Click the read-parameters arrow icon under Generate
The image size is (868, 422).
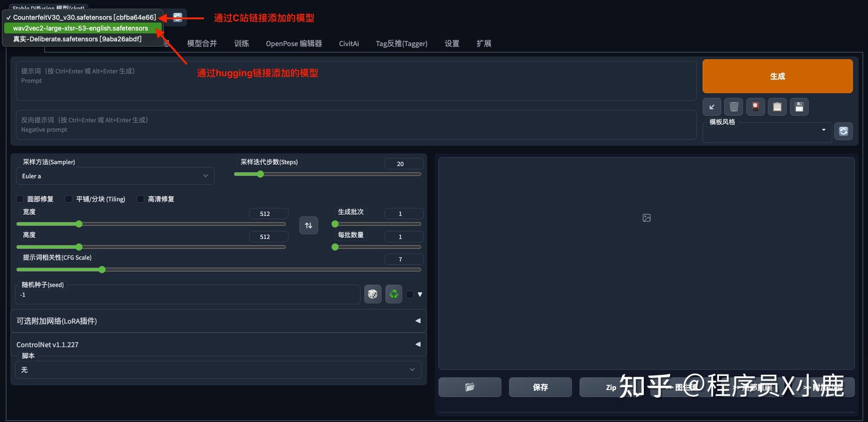tap(712, 107)
